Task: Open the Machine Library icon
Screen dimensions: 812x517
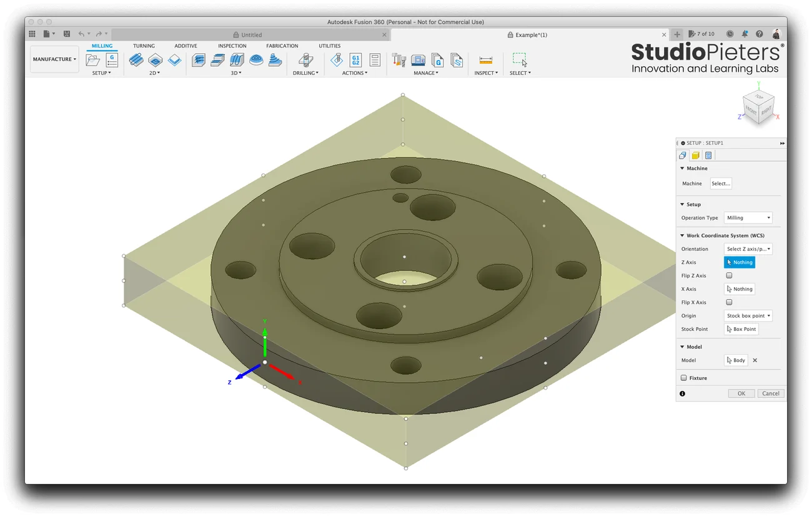Action: coord(418,60)
